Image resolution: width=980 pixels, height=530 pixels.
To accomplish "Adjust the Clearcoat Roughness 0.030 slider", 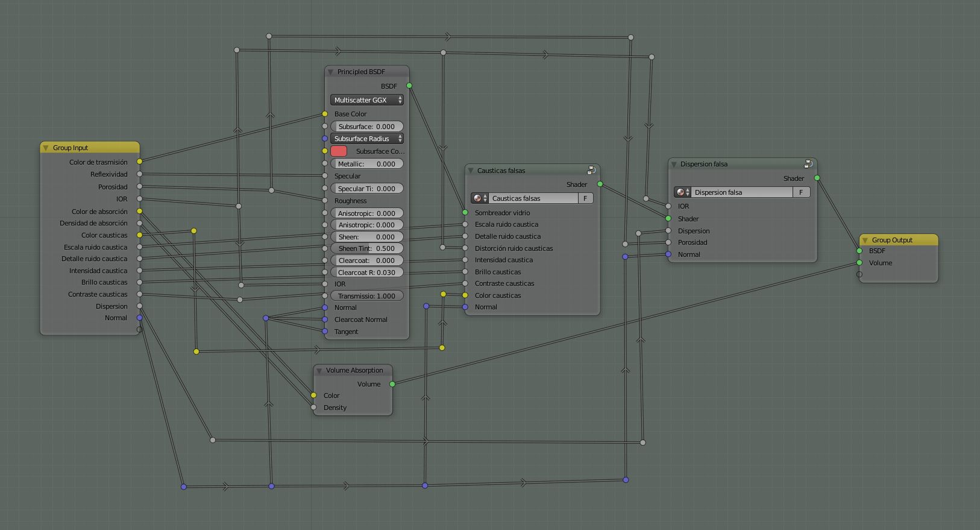I will point(367,273).
